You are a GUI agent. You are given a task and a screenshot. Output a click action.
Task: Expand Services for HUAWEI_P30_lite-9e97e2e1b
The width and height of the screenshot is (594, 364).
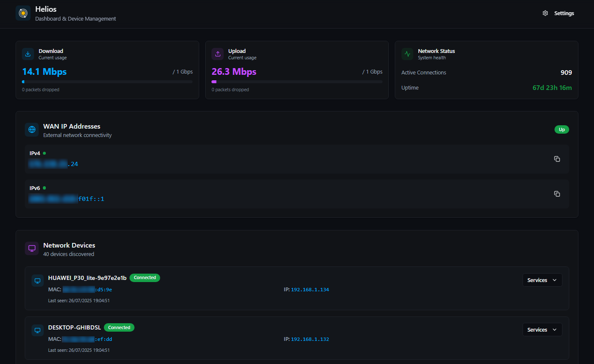coord(542,280)
